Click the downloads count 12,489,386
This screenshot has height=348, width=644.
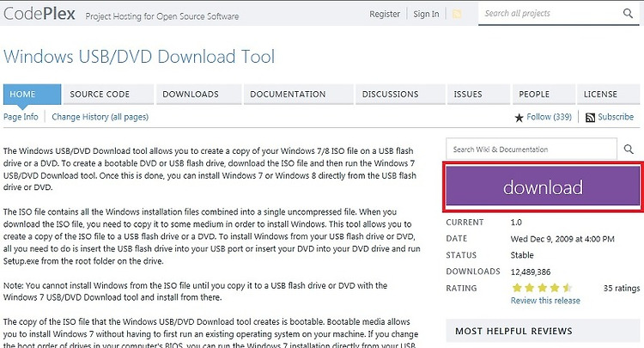coord(531,272)
